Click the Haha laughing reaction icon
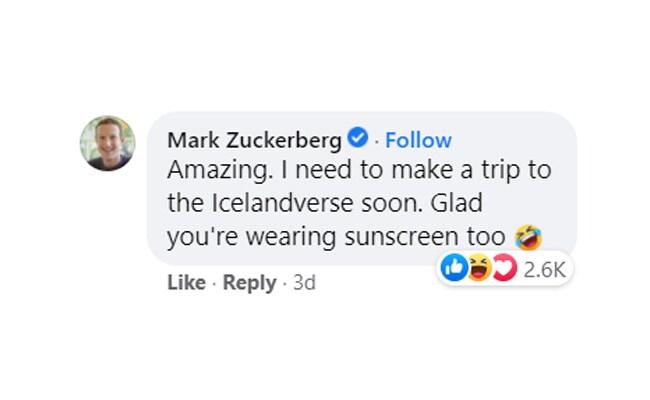 479,268
